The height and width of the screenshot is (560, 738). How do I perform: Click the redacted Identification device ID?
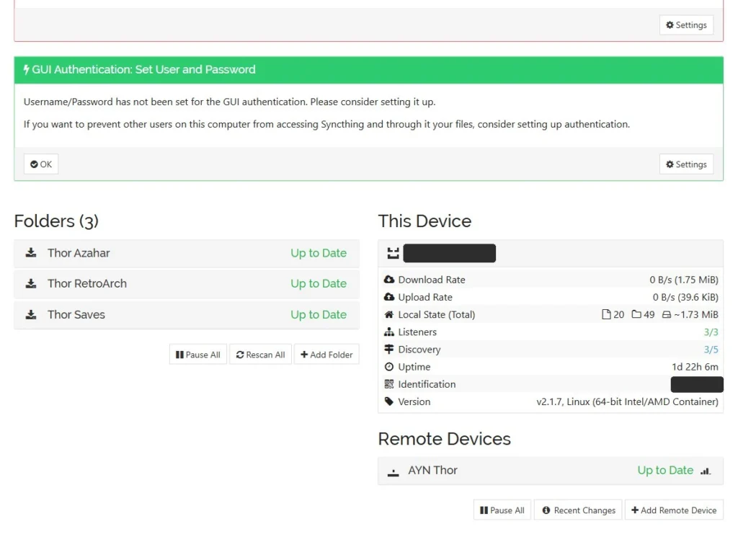pos(697,384)
